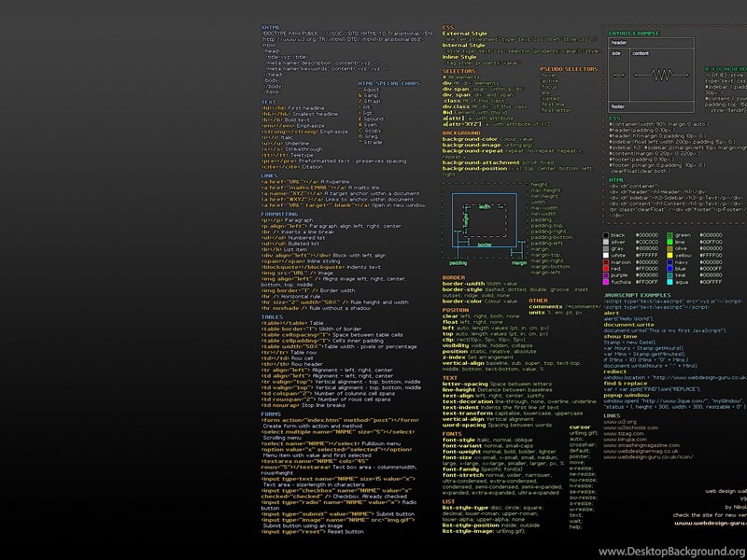Click the silver color swatch

(x=606, y=242)
